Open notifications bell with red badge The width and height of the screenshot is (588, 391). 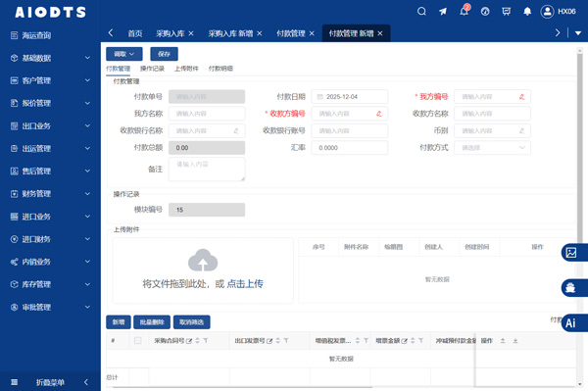pos(465,11)
